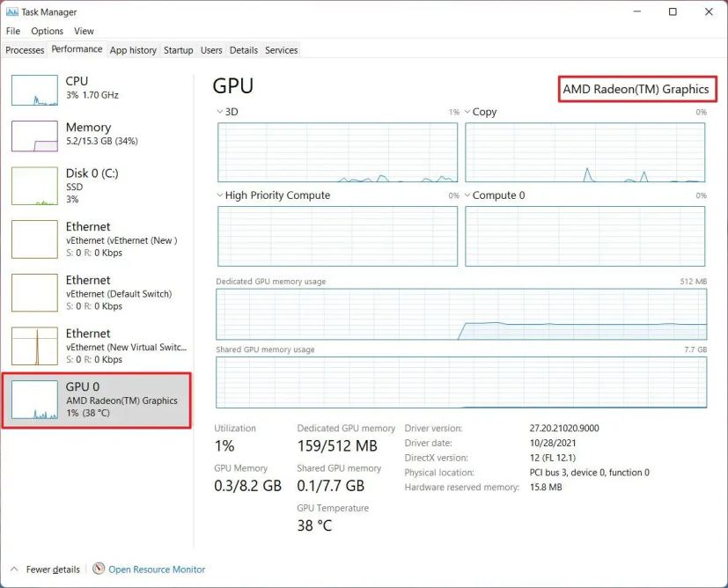Open the Copy engine graph dropdown

[x=467, y=112]
